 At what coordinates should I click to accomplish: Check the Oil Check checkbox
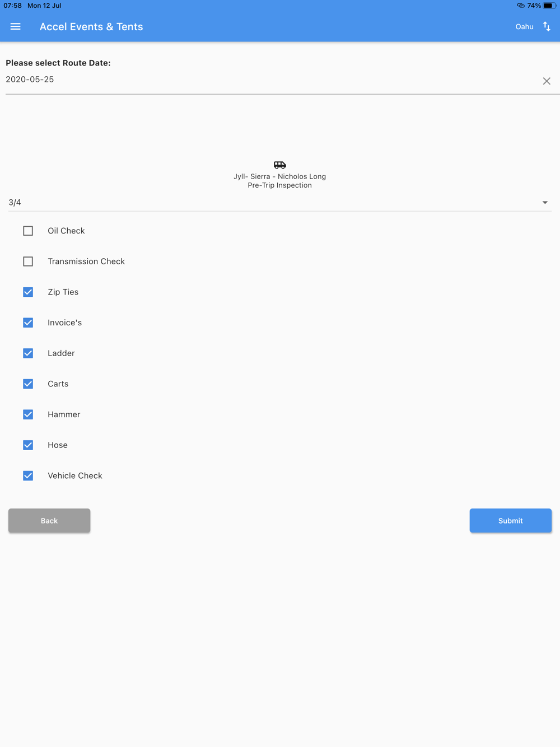point(28,231)
